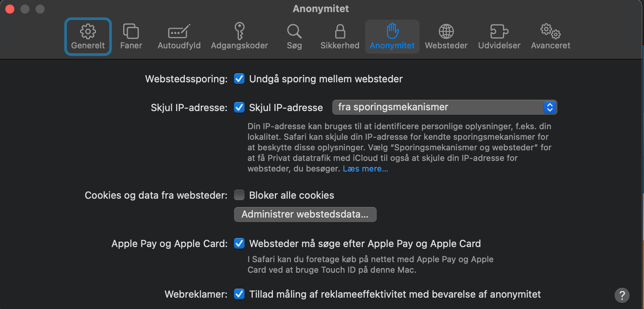Image resolution: width=644 pixels, height=309 pixels.
Task: Open the Autoudfyld pane
Action: [x=179, y=37]
